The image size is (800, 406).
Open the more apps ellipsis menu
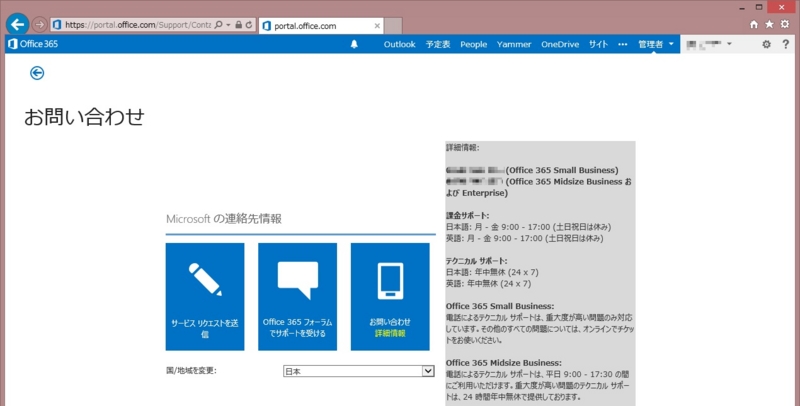tap(622, 44)
